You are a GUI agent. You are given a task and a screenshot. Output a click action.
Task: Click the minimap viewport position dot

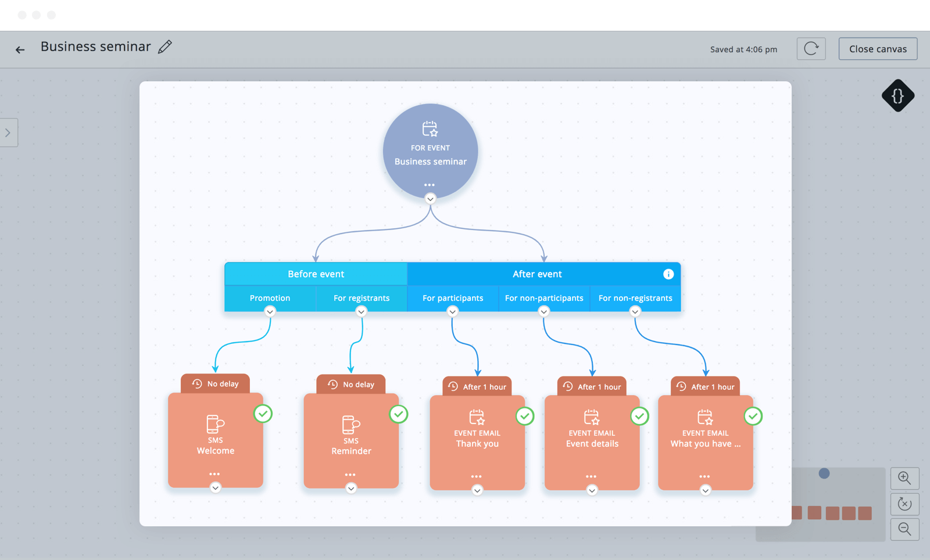coord(824,473)
